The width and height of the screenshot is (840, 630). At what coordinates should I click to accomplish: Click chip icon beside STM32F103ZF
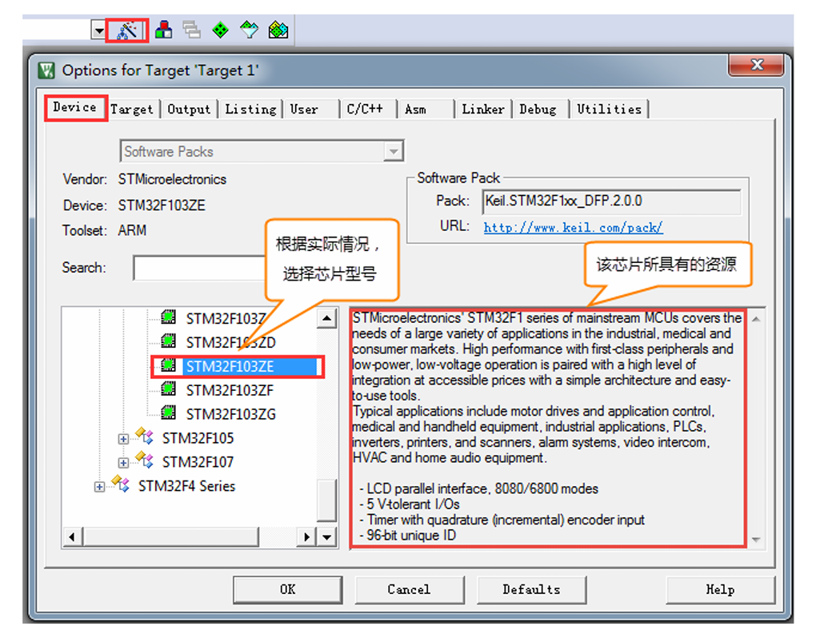(x=168, y=389)
